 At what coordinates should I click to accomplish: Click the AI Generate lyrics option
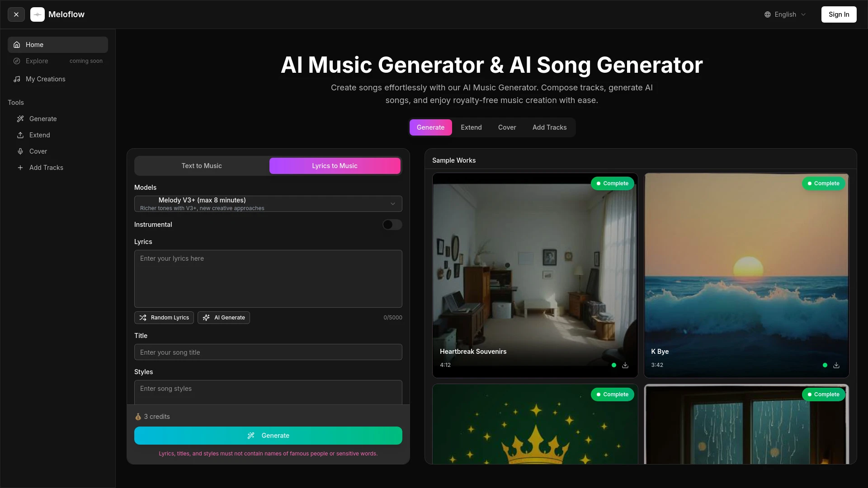[223, 317]
